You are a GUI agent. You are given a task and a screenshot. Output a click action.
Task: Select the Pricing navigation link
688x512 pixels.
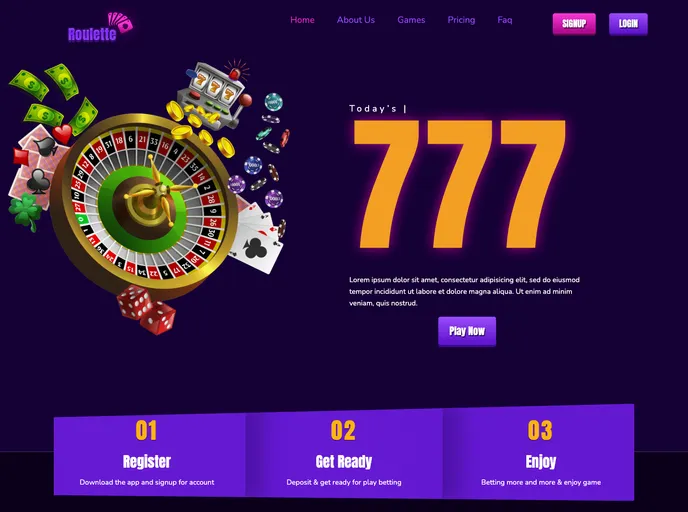[x=461, y=20]
